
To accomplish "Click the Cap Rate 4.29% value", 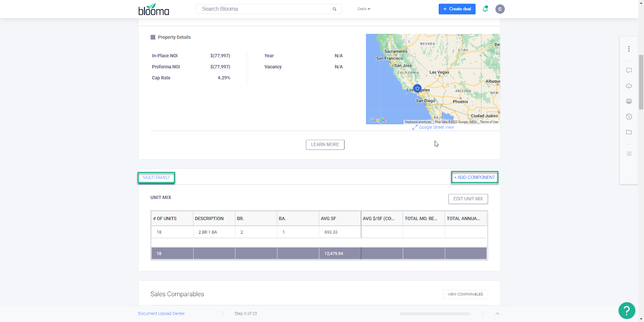I will 224,78.
